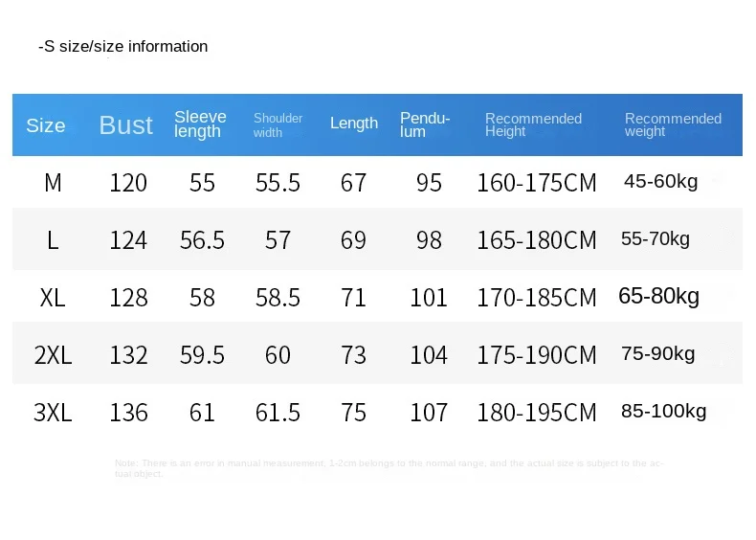Screen dimensions: 756x540
Task: Select the 59.5 sleeve length value
Action: 202,355
